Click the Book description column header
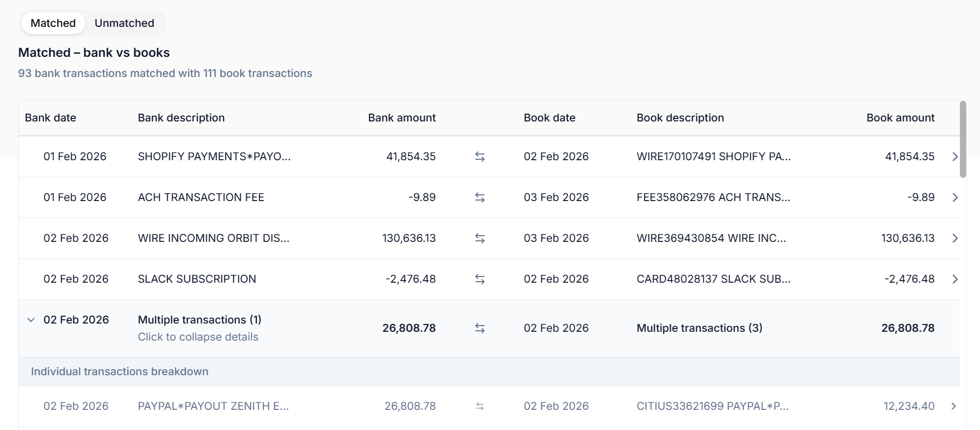The image size is (980, 430). pyautogui.click(x=680, y=118)
